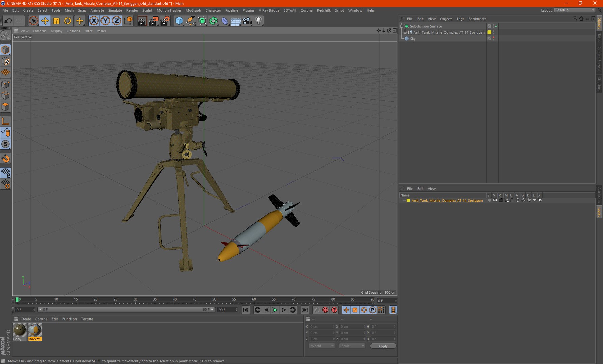This screenshot has width=603, height=364.
Task: Select the Body material thumbnail
Action: point(20,332)
